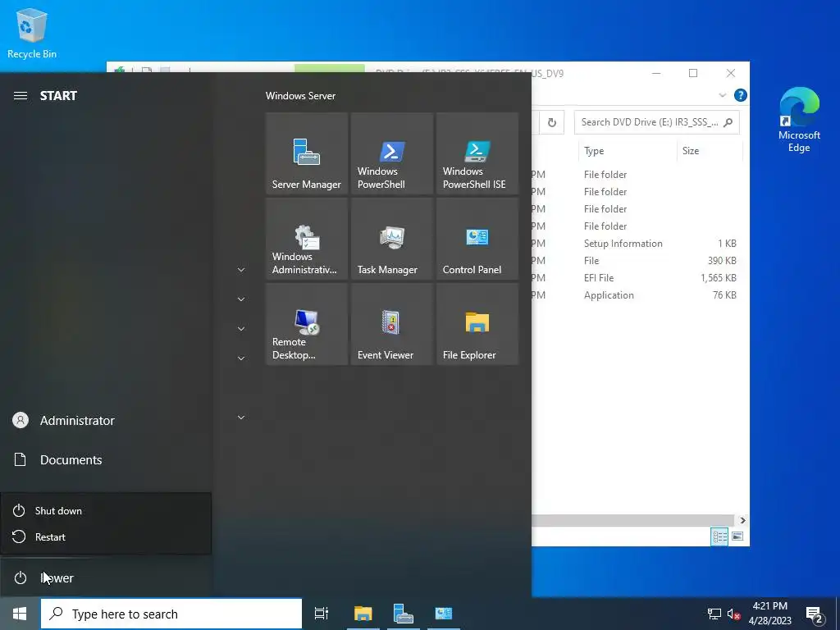840x630 pixels.
Task: Open the Windows PowerShell ISE tile
Action: (x=477, y=153)
